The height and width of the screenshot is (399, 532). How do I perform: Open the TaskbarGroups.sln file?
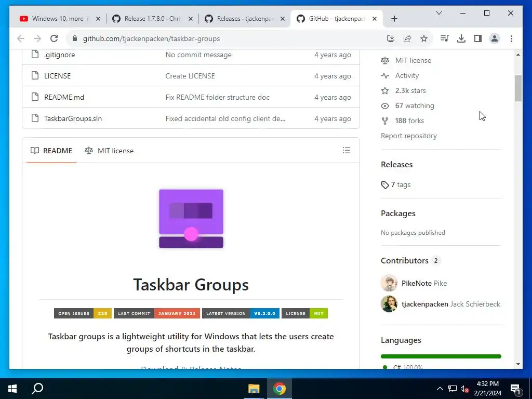(x=73, y=119)
